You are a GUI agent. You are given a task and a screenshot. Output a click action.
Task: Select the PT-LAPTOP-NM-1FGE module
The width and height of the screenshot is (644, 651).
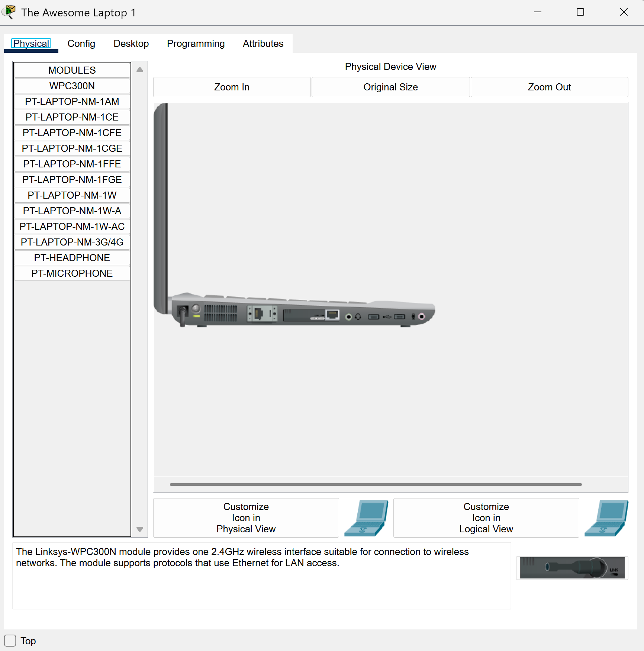coord(72,180)
